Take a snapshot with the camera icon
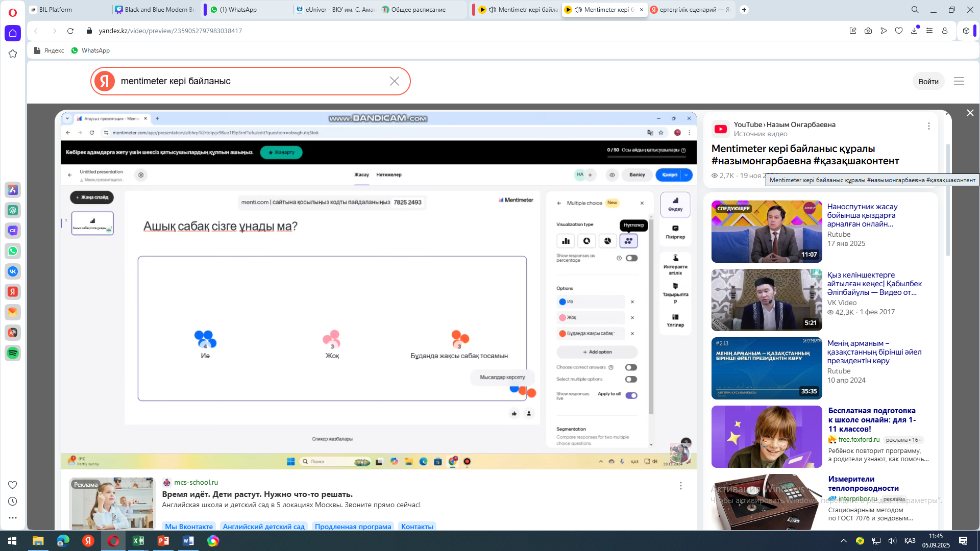Viewport: 980px width, 551px height. (x=868, y=31)
